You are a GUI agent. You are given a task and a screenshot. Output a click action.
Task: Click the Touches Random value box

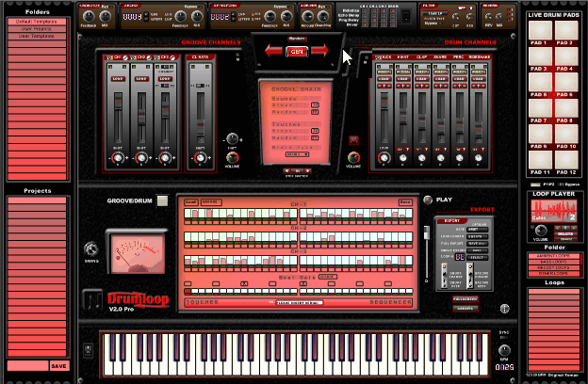coord(315,137)
